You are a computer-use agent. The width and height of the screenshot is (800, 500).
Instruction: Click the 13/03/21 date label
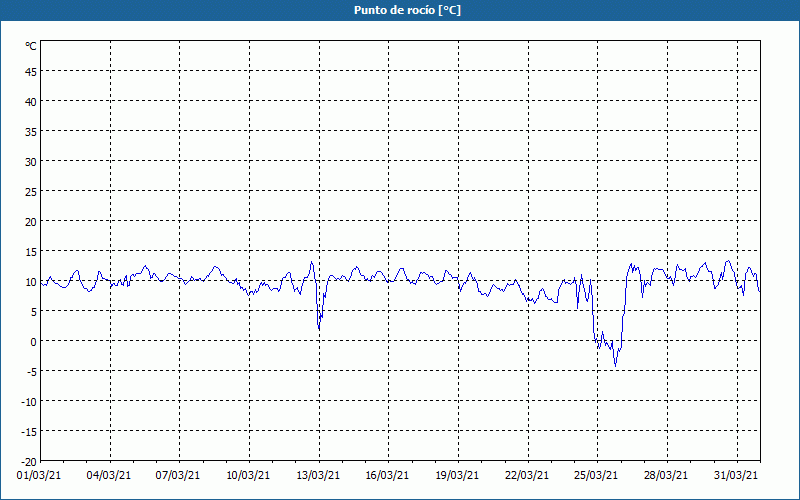(318, 475)
